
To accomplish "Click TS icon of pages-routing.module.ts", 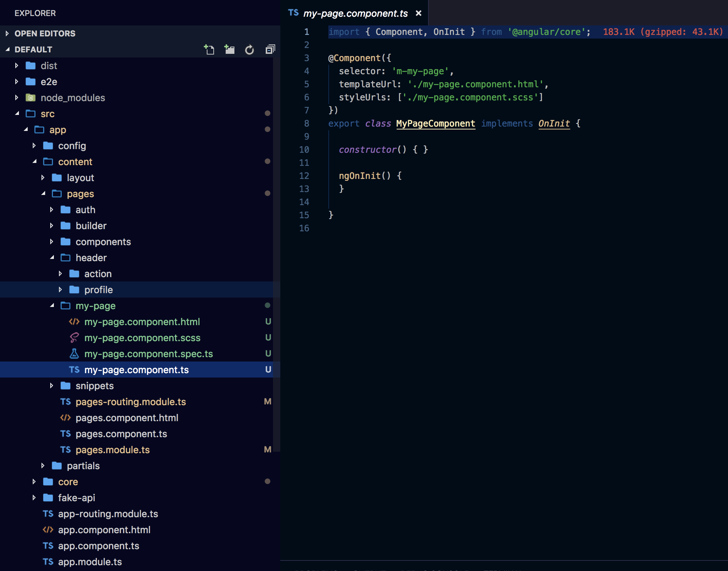I will click(66, 402).
